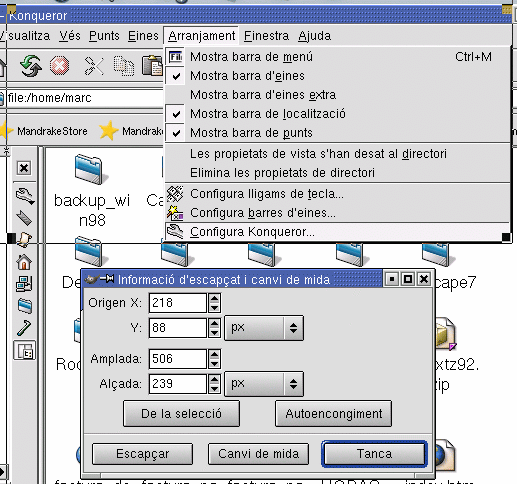
Task: Click the wrench configure icon in sidebar
Action: coord(25,196)
